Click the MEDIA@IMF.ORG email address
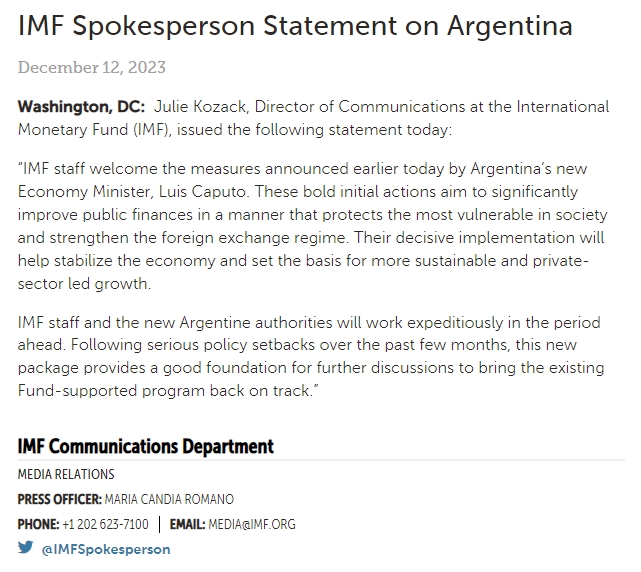This screenshot has height=572, width=641. pyautogui.click(x=253, y=524)
